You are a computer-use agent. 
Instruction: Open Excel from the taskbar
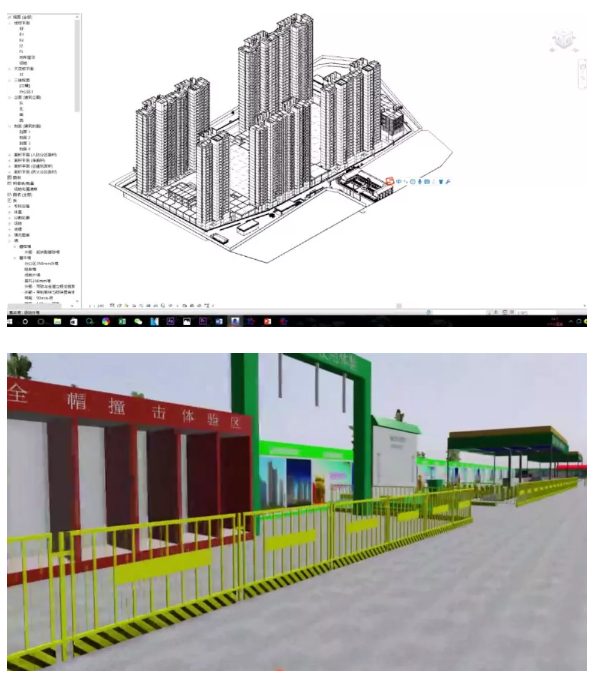122,322
